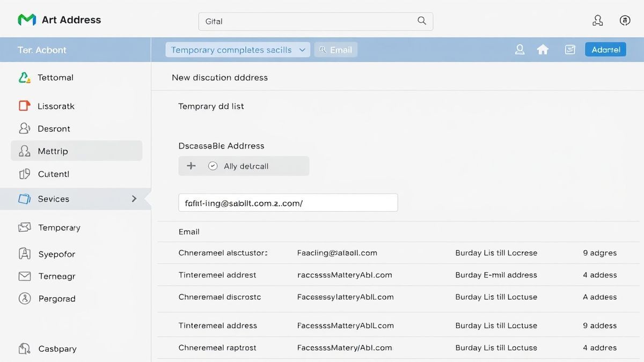644x362 pixels.
Task: Click Temprary dd list text
Action: click(211, 106)
